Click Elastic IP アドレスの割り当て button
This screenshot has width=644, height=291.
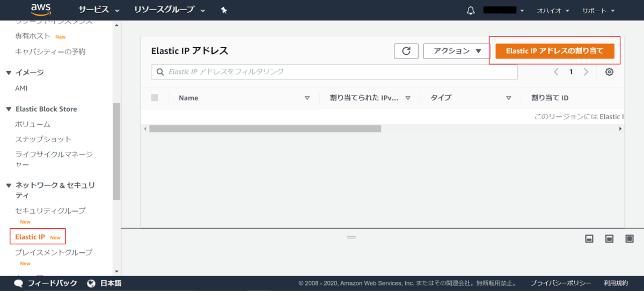coord(554,51)
